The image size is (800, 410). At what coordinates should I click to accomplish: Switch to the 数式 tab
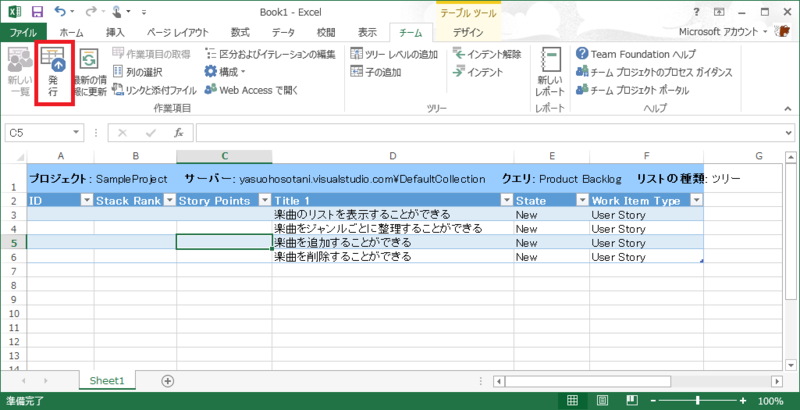pos(240,33)
